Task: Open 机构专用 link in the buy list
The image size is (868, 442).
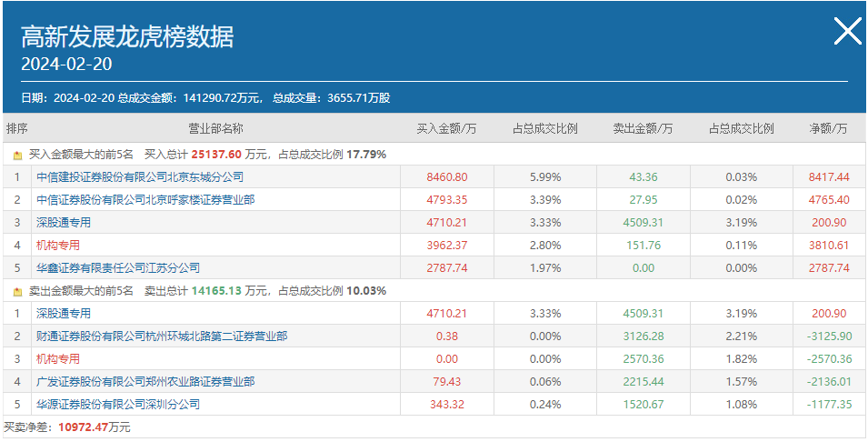Action: coord(58,246)
